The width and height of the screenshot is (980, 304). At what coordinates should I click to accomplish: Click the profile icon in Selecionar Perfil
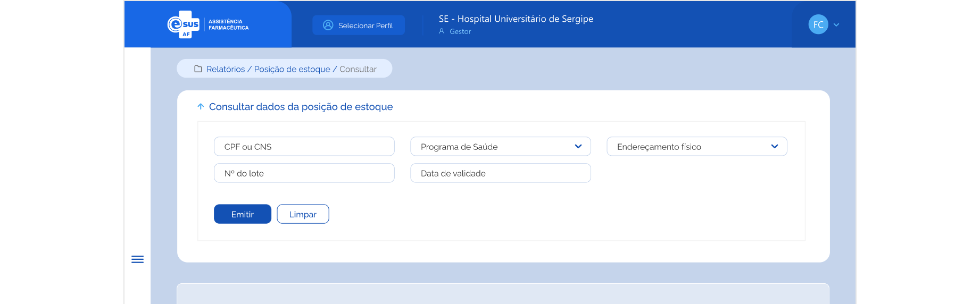tap(328, 26)
